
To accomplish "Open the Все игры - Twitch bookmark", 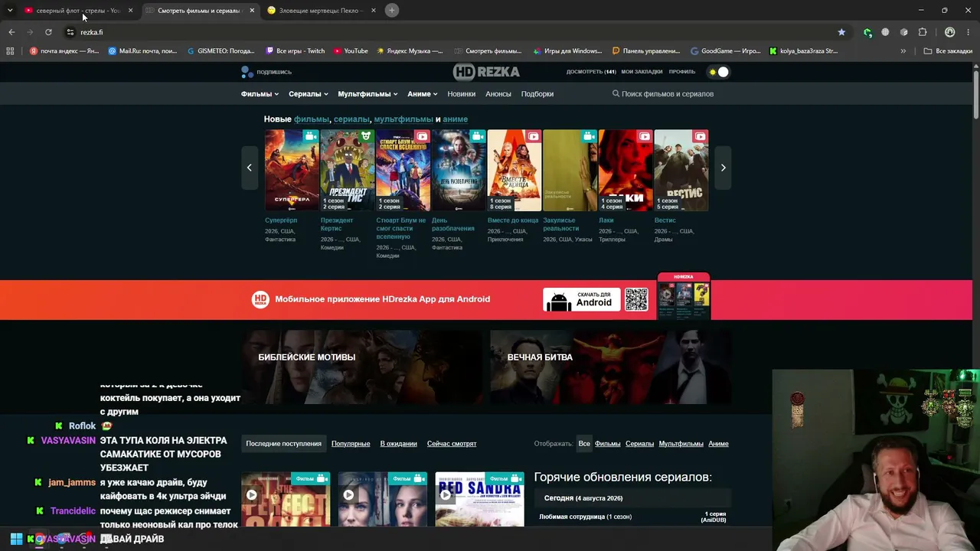I will 295,51.
